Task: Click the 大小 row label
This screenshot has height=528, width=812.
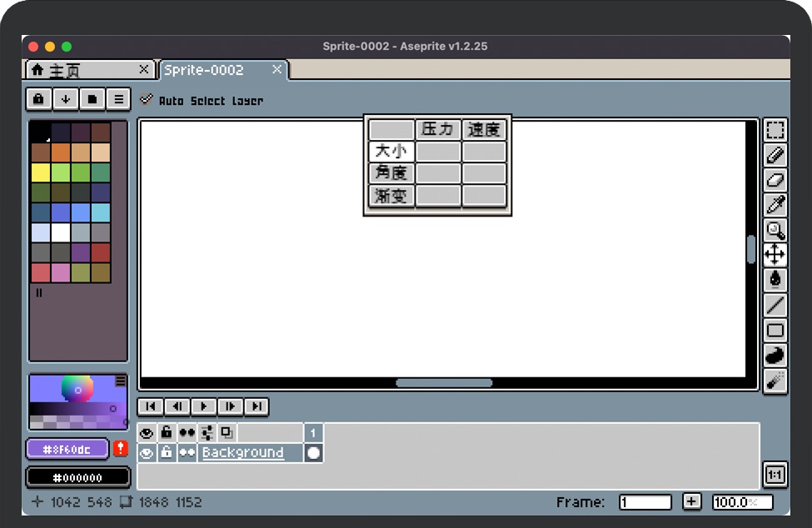Action: [x=391, y=151]
